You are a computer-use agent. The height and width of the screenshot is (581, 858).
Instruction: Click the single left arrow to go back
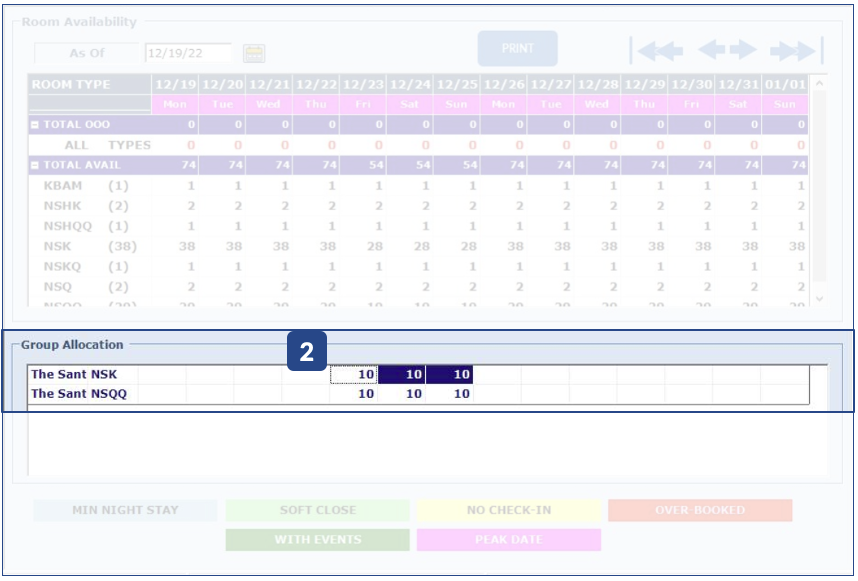711,50
